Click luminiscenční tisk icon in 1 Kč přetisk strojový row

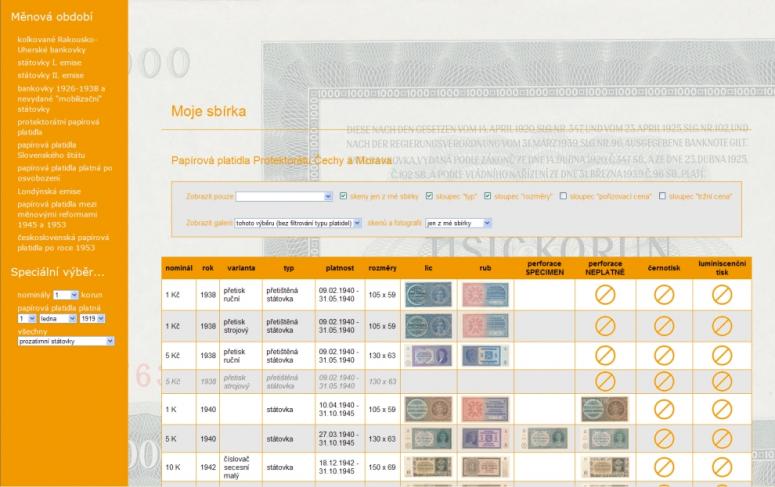coord(722,326)
